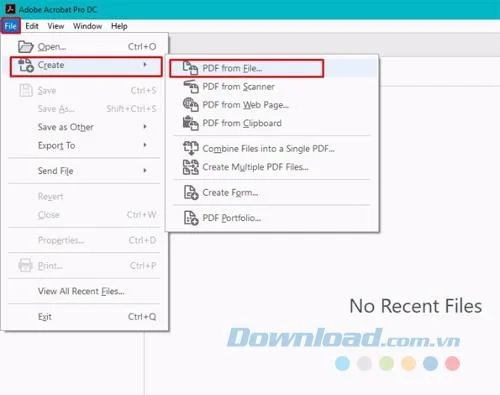Click the PDF from Clipboard icon

click(191, 123)
